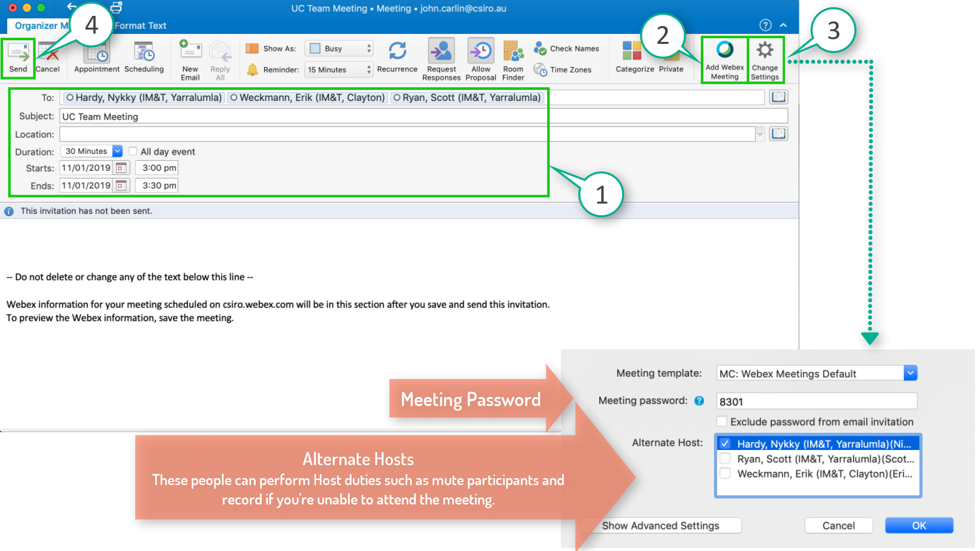
Task: Click the Show As icon
Action: pyautogui.click(x=252, y=48)
